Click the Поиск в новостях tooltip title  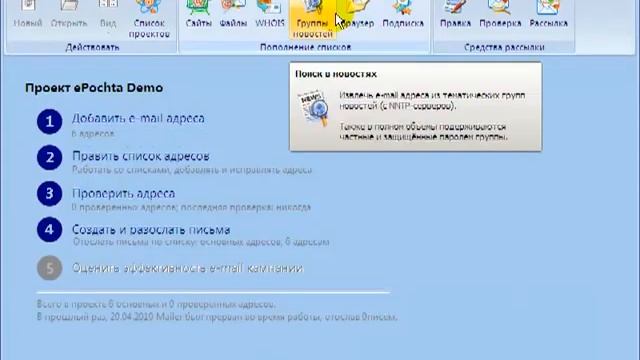[x=336, y=74]
